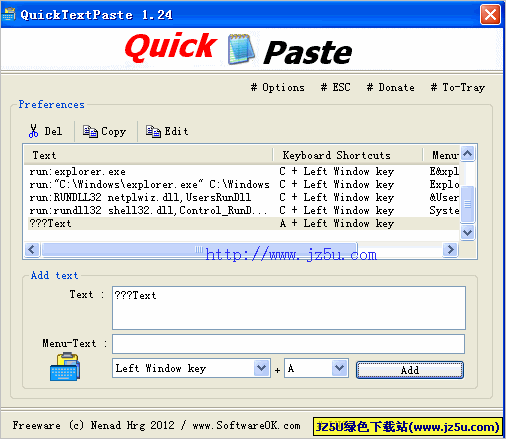This screenshot has width=506, height=439.
Task: Click the list's scroll down arrow
Action: click(x=467, y=232)
